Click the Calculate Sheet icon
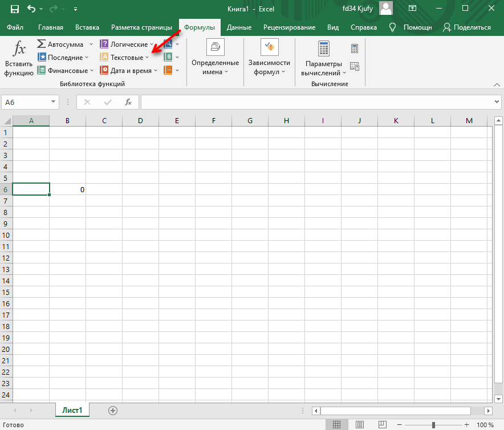 pos(355,67)
